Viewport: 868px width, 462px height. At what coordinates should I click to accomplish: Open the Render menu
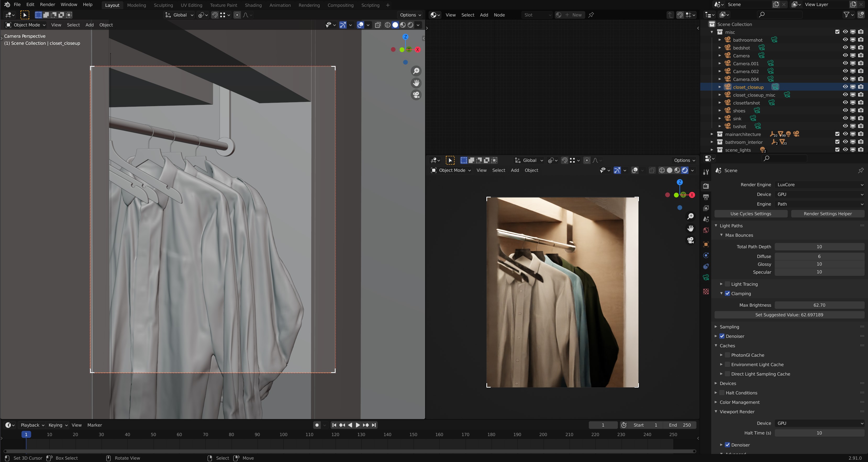click(x=47, y=5)
